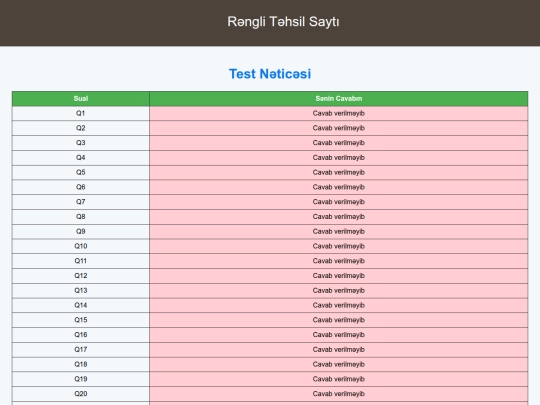The height and width of the screenshot is (405, 540).
Task: Select the Q4 cell
Action: [81, 158]
